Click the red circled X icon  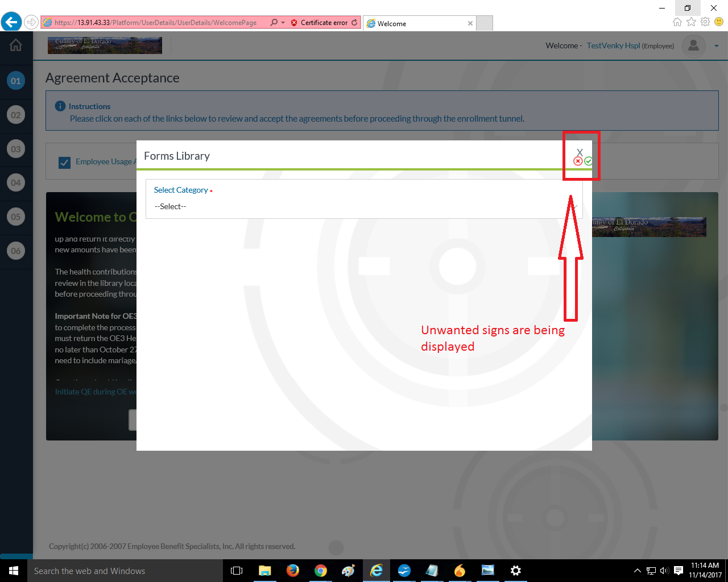coord(578,161)
